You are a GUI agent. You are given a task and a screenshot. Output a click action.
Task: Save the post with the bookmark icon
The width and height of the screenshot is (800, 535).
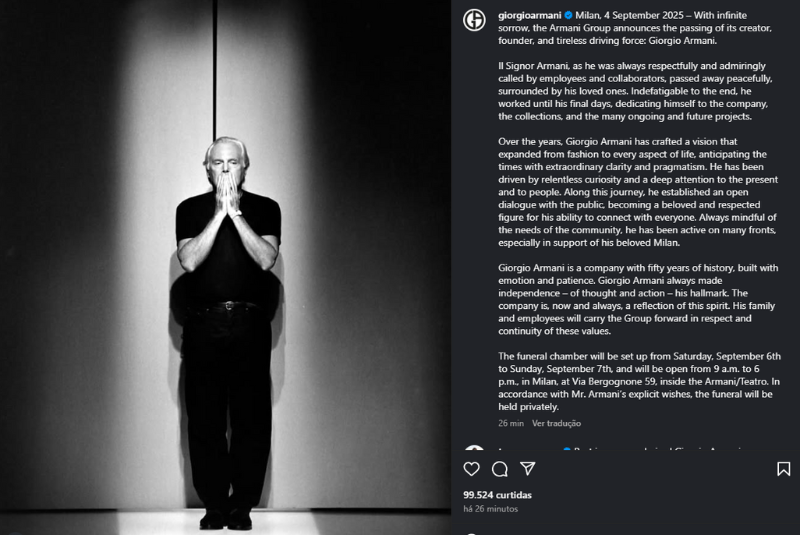click(784, 469)
